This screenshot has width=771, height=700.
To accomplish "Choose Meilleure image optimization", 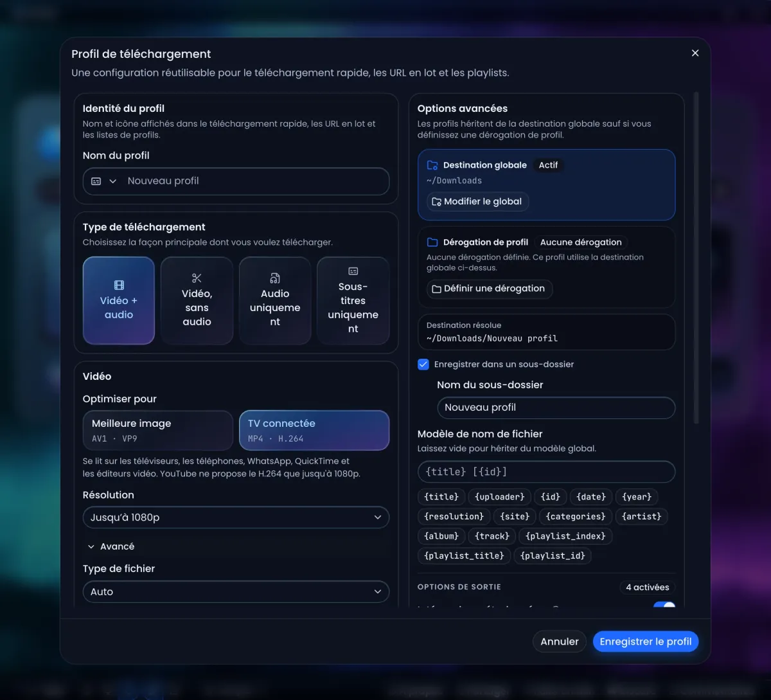I will click(158, 430).
